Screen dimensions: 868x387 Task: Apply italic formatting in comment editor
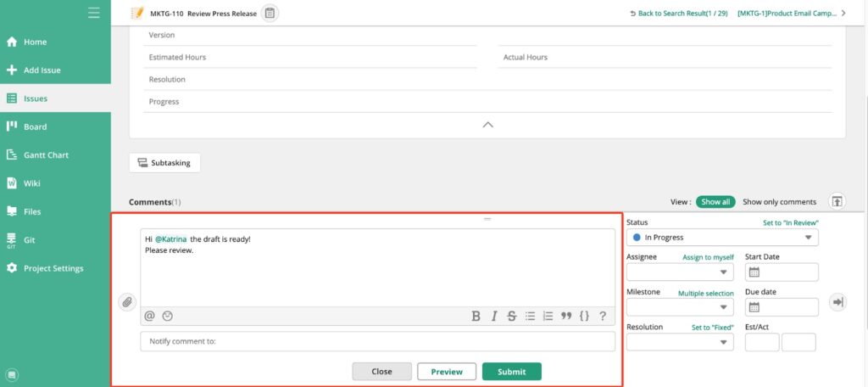click(x=494, y=316)
